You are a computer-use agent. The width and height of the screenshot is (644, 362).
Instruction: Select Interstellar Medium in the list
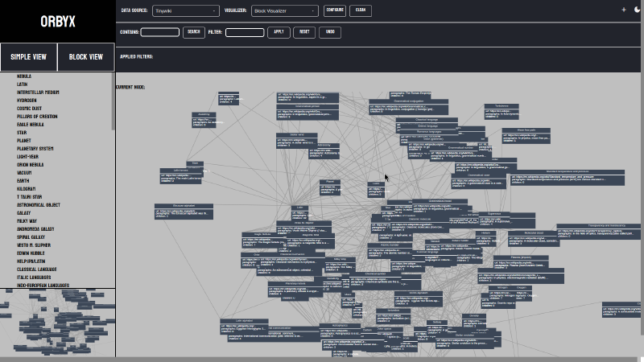(x=38, y=93)
